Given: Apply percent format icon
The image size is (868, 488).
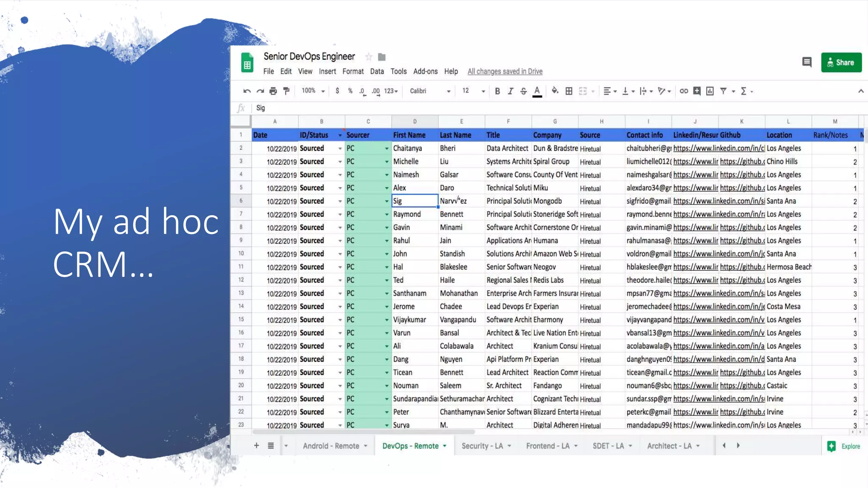Looking at the screenshot, I should [350, 91].
